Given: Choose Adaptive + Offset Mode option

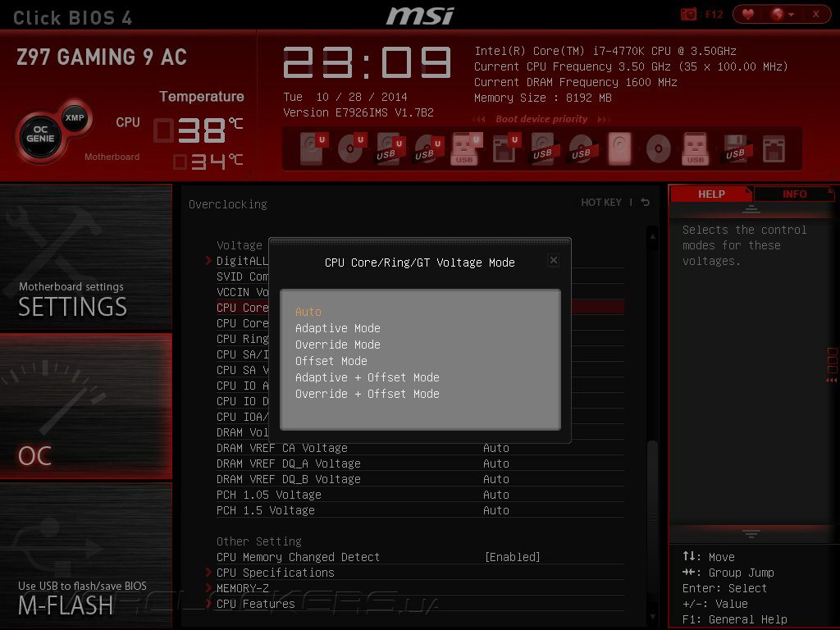Looking at the screenshot, I should (367, 377).
